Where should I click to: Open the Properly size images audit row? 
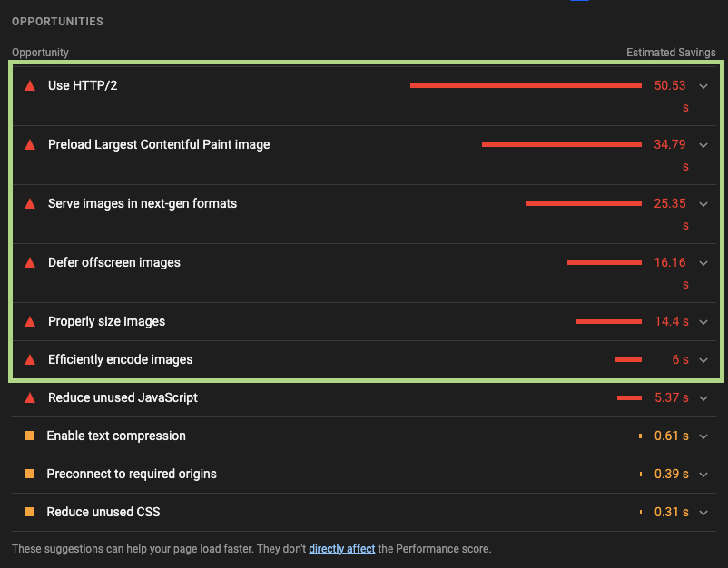coord(106,321)
